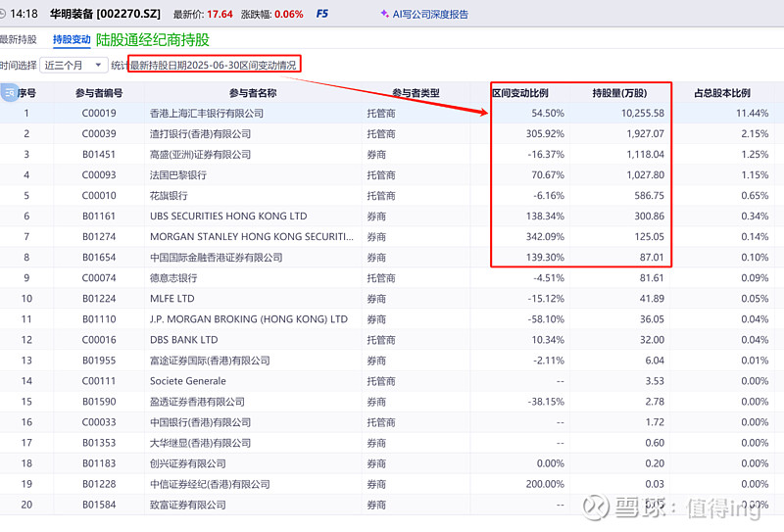Screen dimensions: 784x532
Task: Click participant code B01451
Action: pyautogui.click(x=99, y=154)
